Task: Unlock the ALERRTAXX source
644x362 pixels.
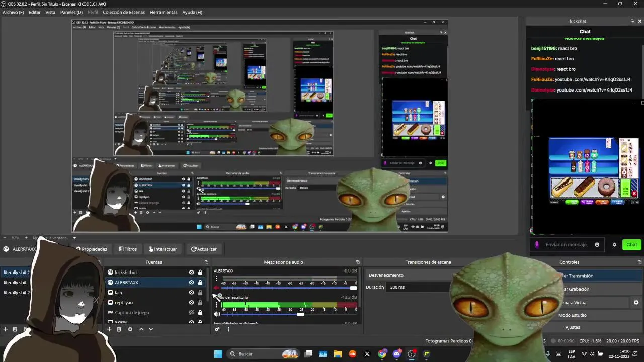Action: click(200, 283)
